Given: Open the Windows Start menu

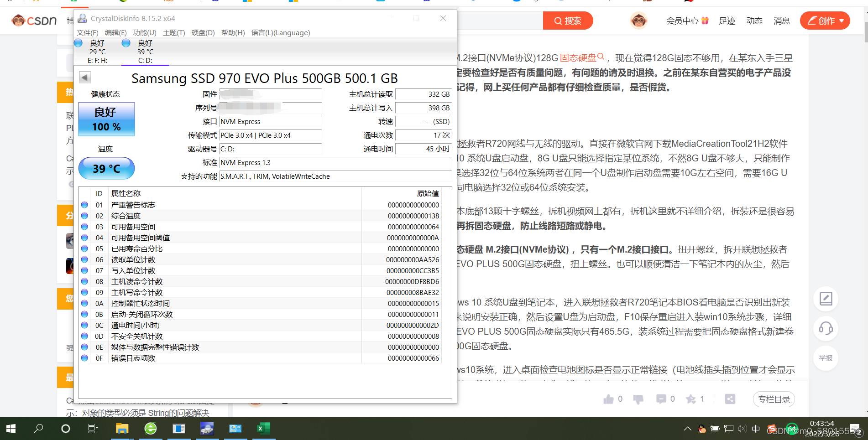Looking at the screenshot, I should click(11, 429).
